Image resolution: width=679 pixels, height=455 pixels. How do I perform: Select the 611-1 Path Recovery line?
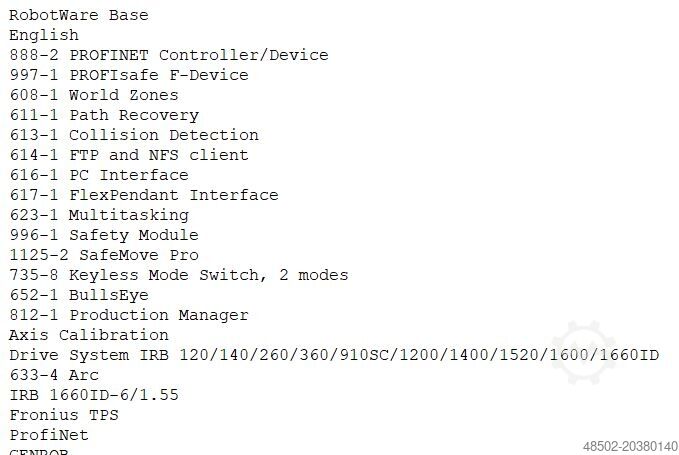104,115
